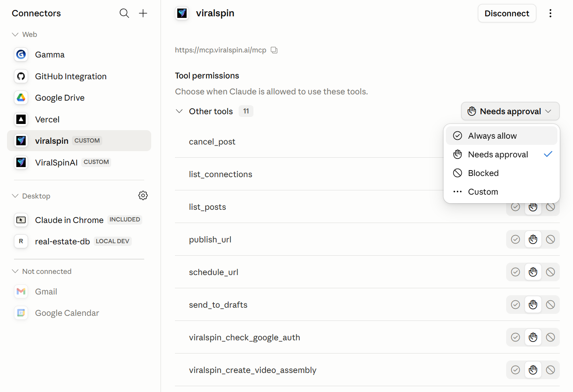The height and width of the screenshot is (392, 573).
Task: Collapse the Desktop connectors group
Action: coord(15,196)
